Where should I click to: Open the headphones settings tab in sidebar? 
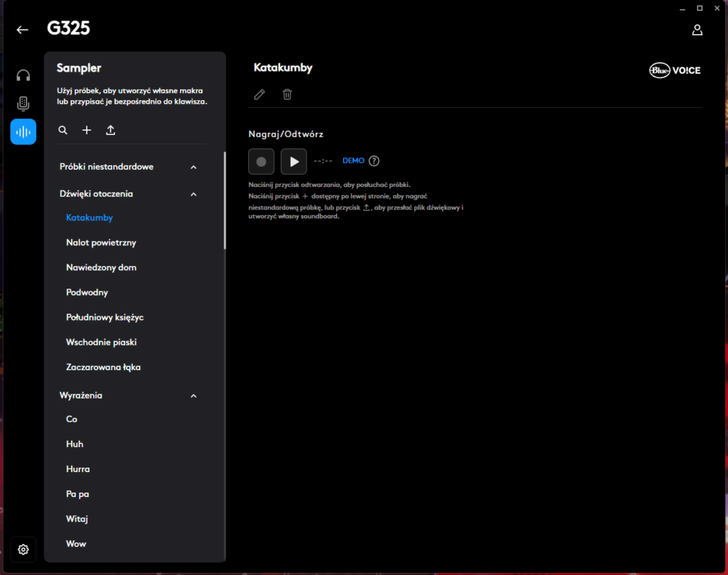(x=23, y=75)
